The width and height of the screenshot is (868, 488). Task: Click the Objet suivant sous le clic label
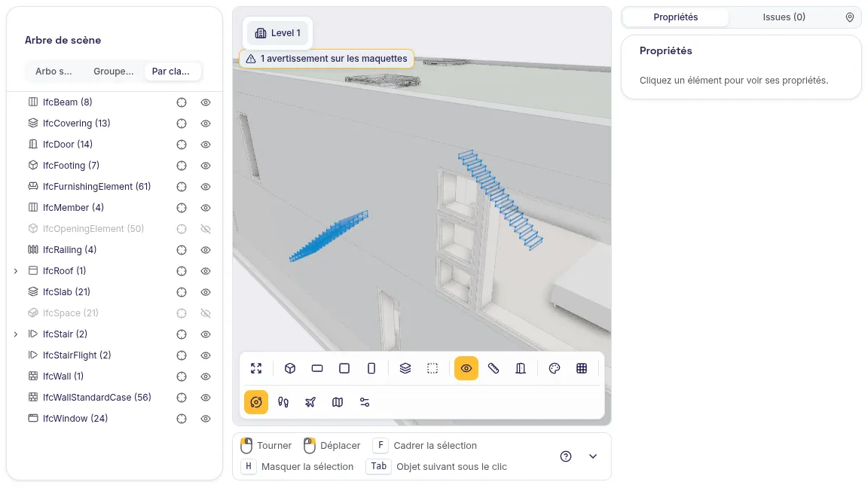tap(452, 467)
